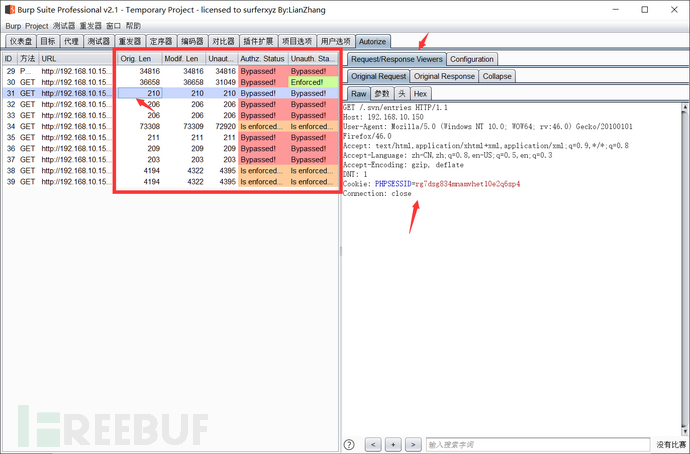Click the 73308 original length cell
Image resolution: width=690 pixels, height=454 pixels.
139,126
